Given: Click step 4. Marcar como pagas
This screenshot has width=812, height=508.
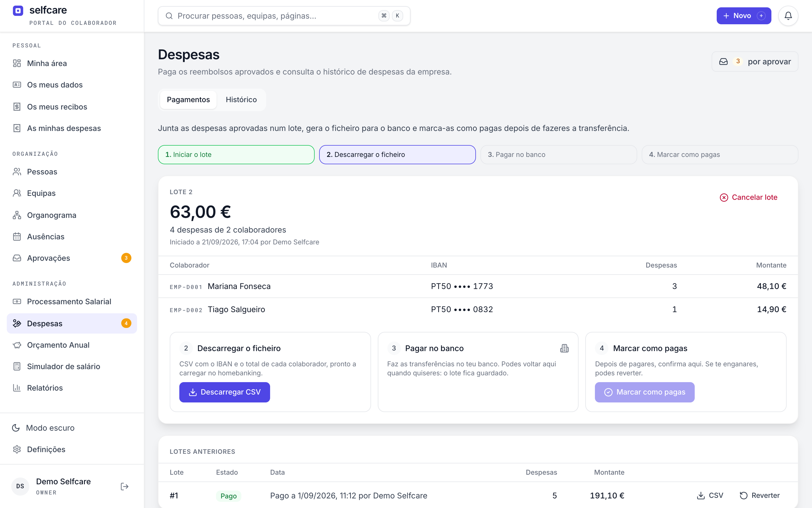Looking at the screenshot, I should pos(720,155).
